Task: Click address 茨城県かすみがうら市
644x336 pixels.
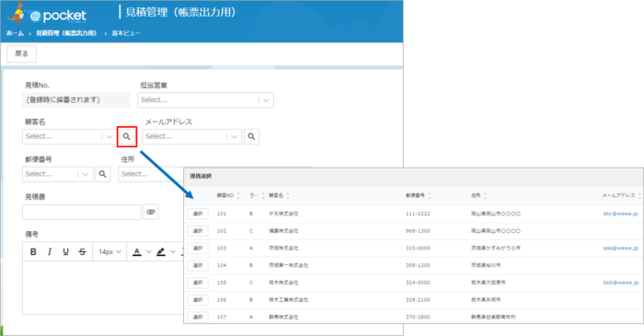Action: point(496,249)
